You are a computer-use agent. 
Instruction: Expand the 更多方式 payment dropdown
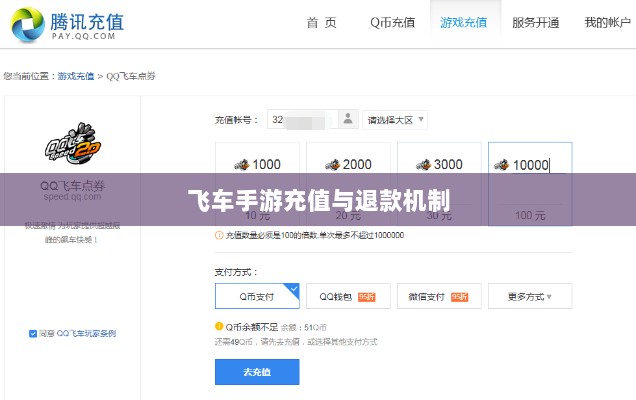pos(530,296)
